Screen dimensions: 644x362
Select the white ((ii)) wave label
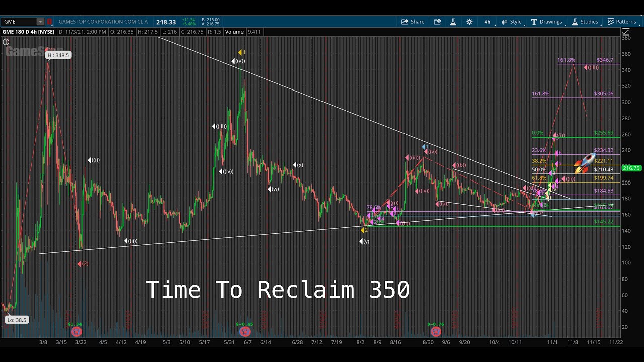[x=131, y=241]
